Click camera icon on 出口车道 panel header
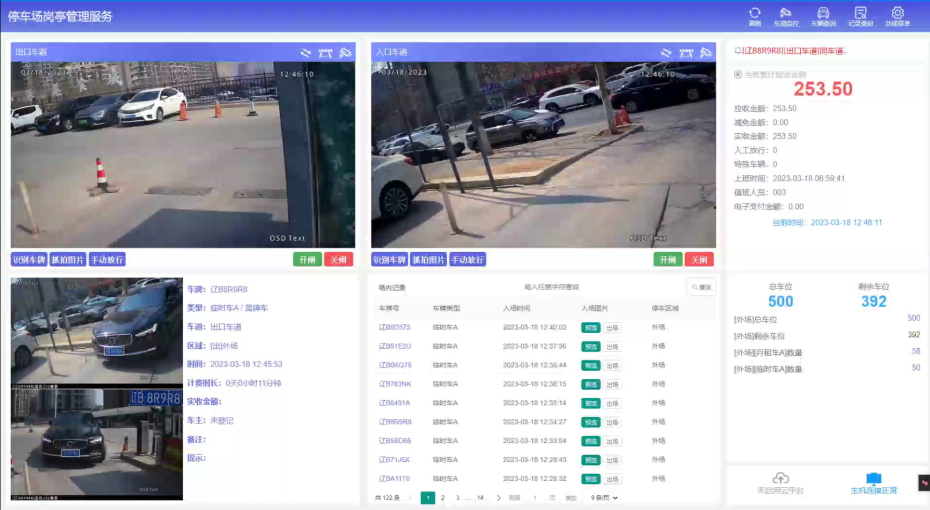The width and height of the screenshot is (930, 510). (x=345, y=52)
